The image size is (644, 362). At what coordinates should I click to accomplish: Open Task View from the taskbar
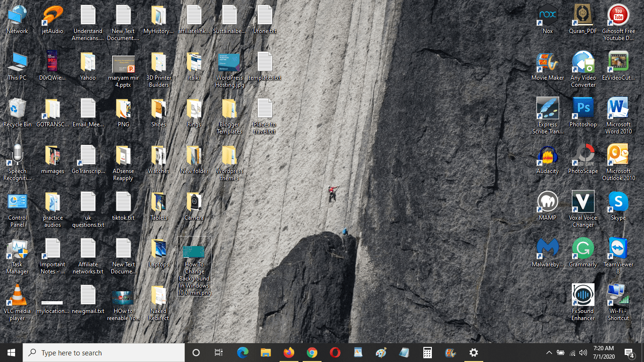(x=219, y=353)
